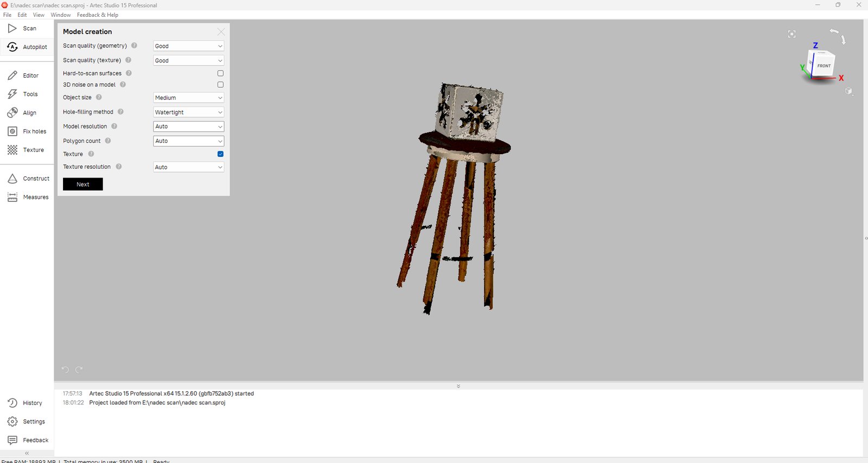Open Scan quality (geometry) dropdown

pos(188,46)
